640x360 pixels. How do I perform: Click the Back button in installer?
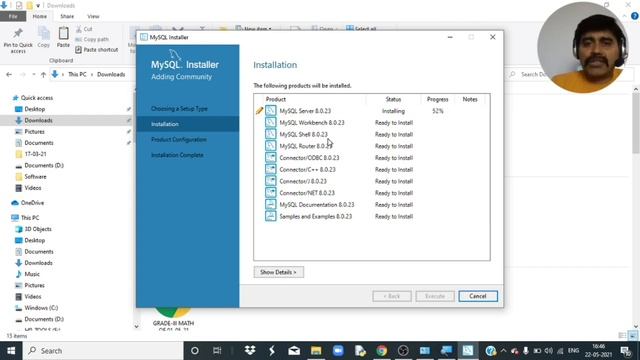pos(391,296)
